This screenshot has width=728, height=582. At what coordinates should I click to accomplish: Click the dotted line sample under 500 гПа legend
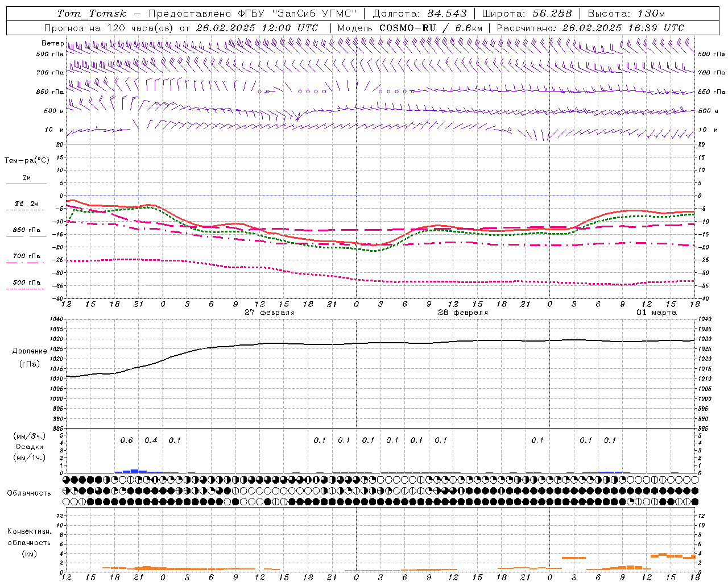click(x=25, y=289)
